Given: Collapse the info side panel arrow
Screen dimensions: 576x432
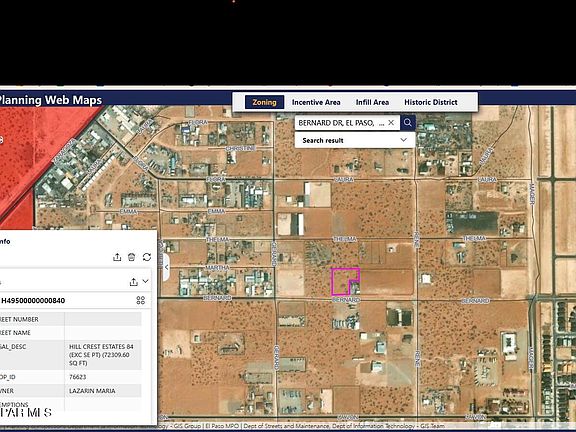Looking at the screenshot, I should click(x=166, y=267).
